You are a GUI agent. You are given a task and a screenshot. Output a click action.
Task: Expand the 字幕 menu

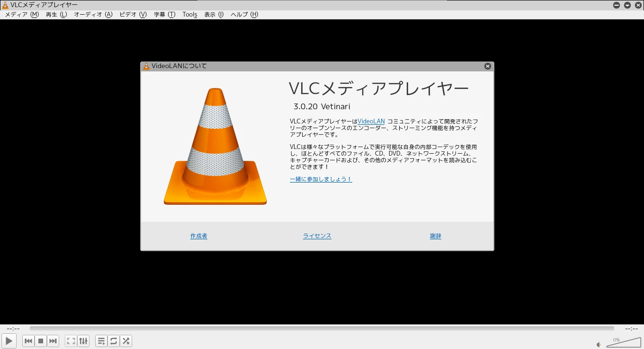164,15
